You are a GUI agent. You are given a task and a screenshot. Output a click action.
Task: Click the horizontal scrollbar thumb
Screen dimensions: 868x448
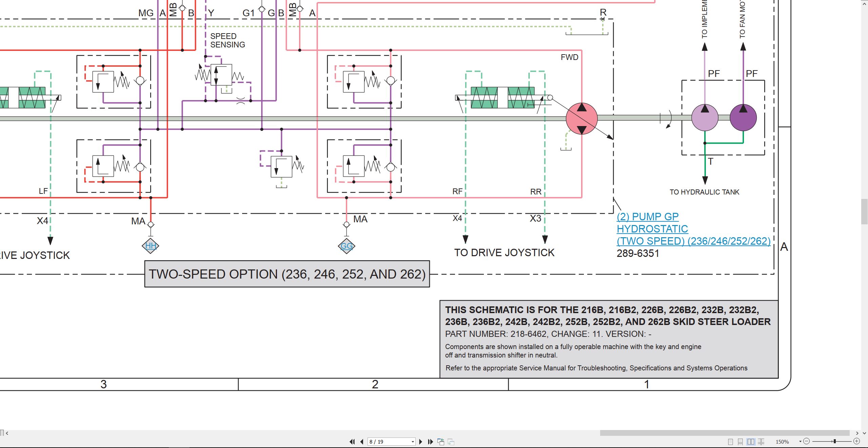725,433
